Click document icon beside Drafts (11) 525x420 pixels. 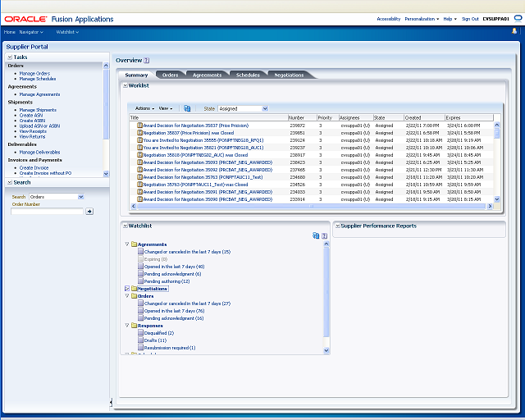140,340
